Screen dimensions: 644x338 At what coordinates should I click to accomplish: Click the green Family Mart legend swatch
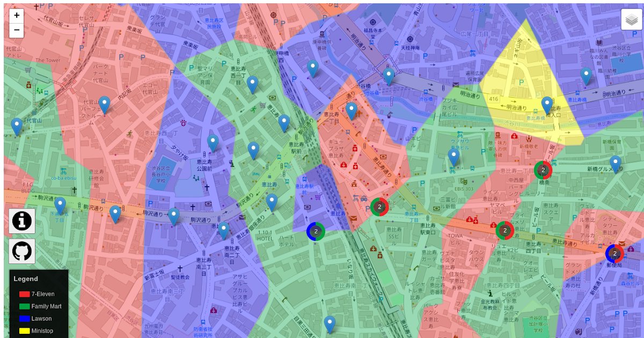24,306
